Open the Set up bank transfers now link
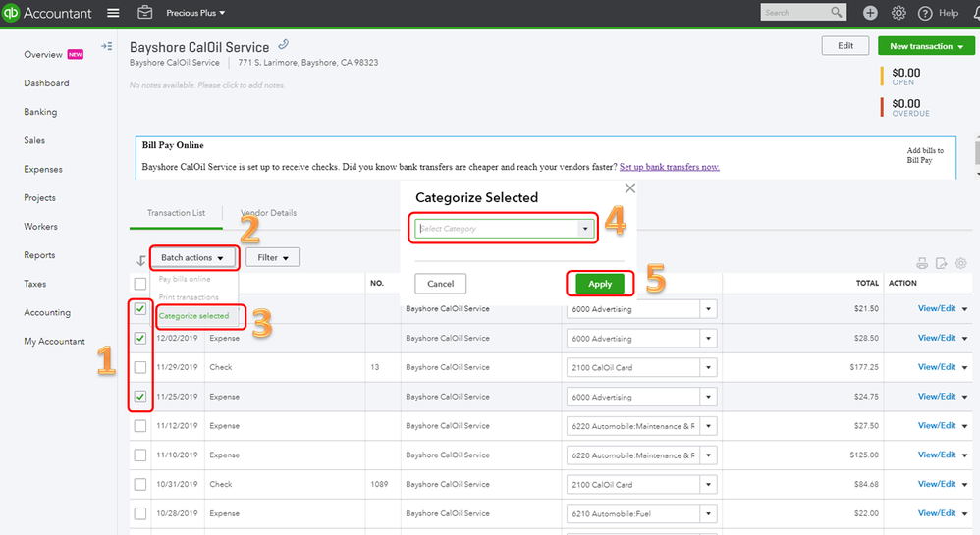The image size is (980, 535). coord(670,167)
